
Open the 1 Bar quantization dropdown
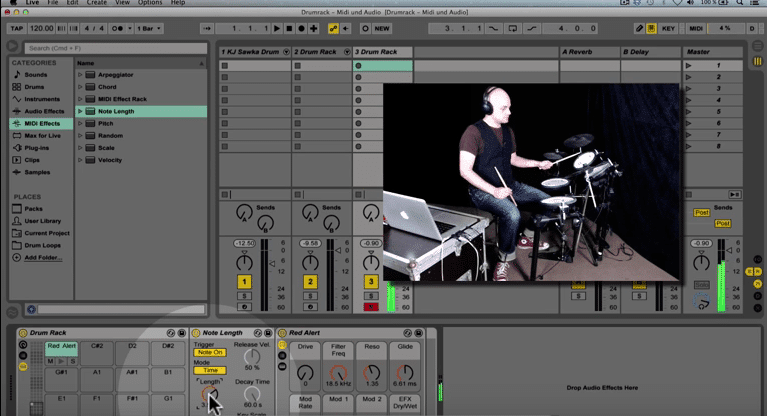[150, 28]
